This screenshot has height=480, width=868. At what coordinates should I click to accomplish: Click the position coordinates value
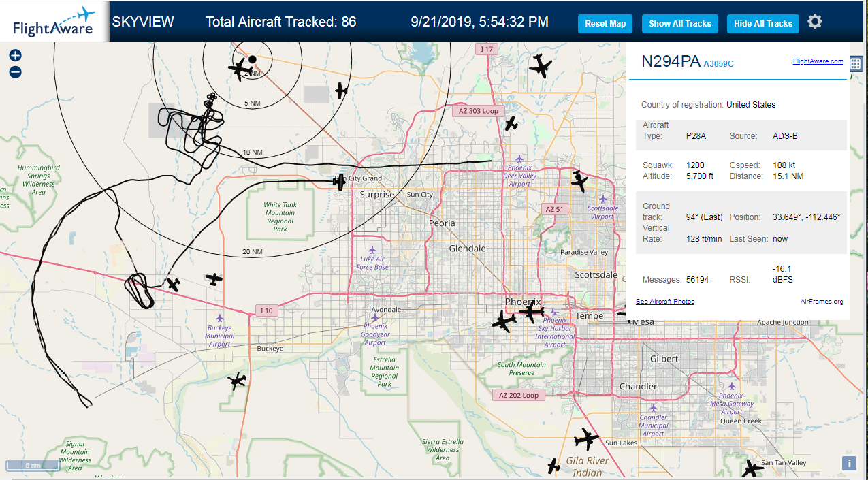[807, 217]
